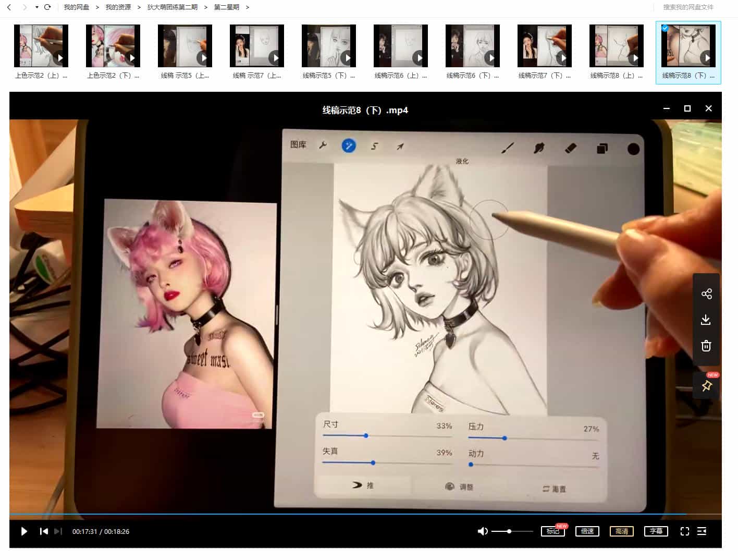Click the transform arrow icon in the toolbar
Screen dimensions: 738x560
(x=399, y=147)
